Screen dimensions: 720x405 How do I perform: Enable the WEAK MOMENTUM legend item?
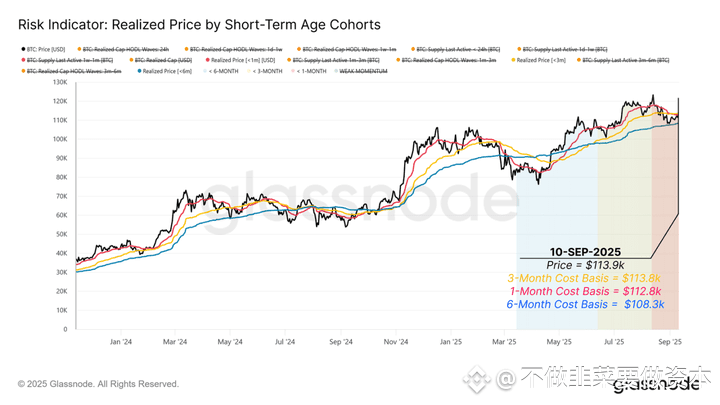click(x=361, y=71)
